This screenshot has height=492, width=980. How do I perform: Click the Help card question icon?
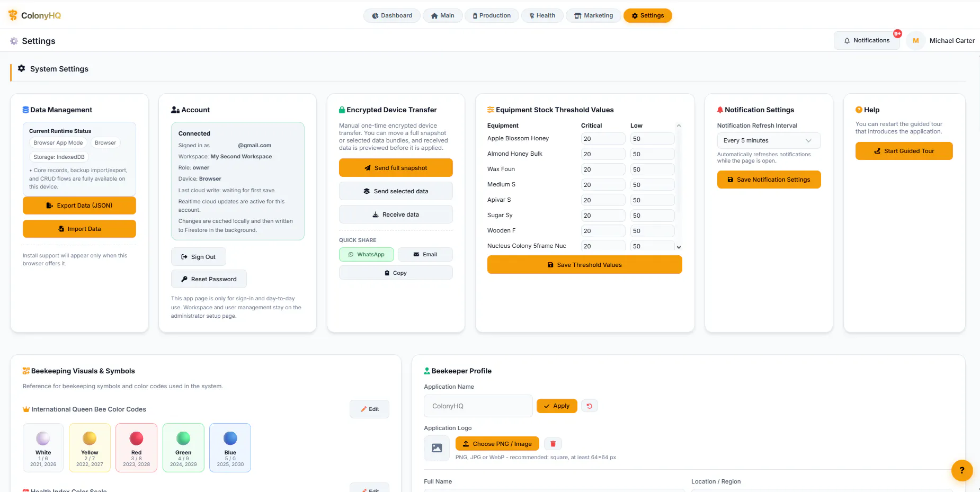[x=859, y=110]
